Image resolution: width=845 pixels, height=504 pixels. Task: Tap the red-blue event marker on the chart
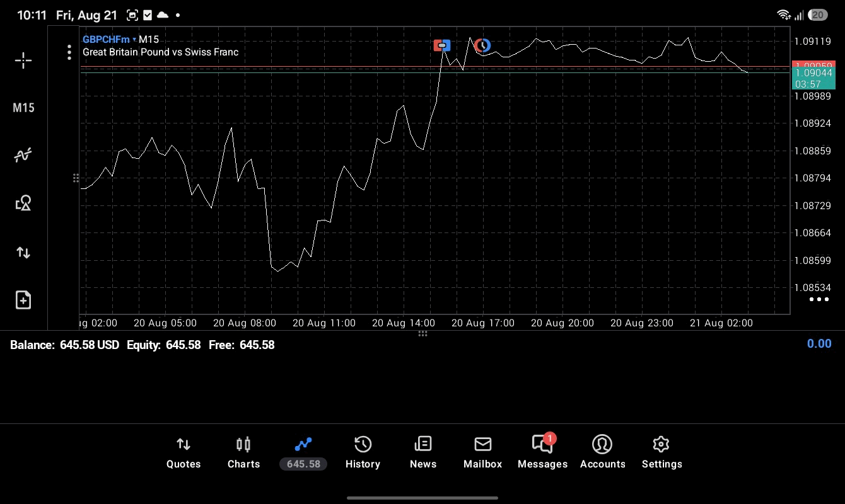442,45
